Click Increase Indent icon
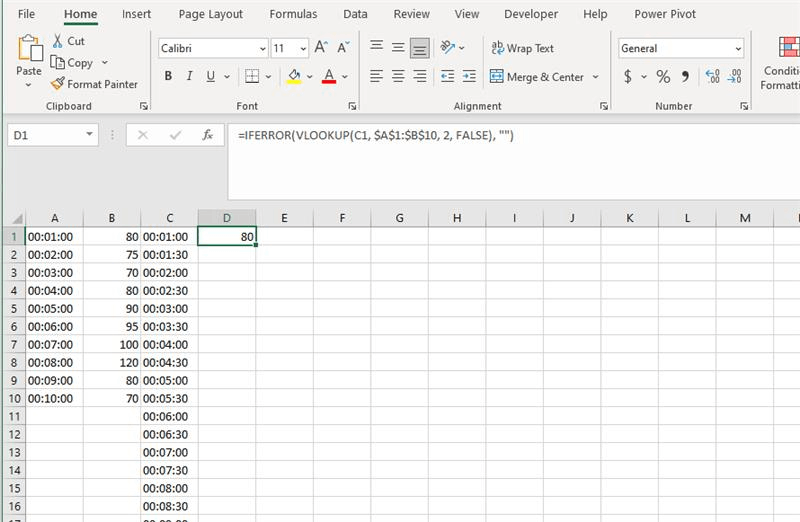 pos(469,77)
